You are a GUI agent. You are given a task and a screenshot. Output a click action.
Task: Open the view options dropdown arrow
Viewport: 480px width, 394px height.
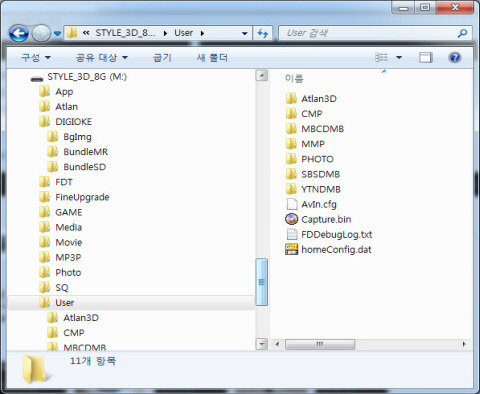click(x=399, y=58)
